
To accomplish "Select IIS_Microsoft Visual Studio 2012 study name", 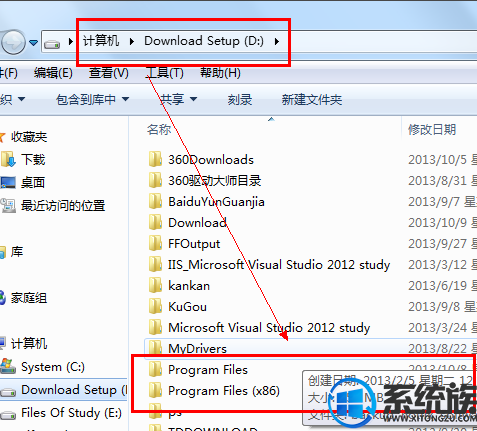I will point(279,265).
